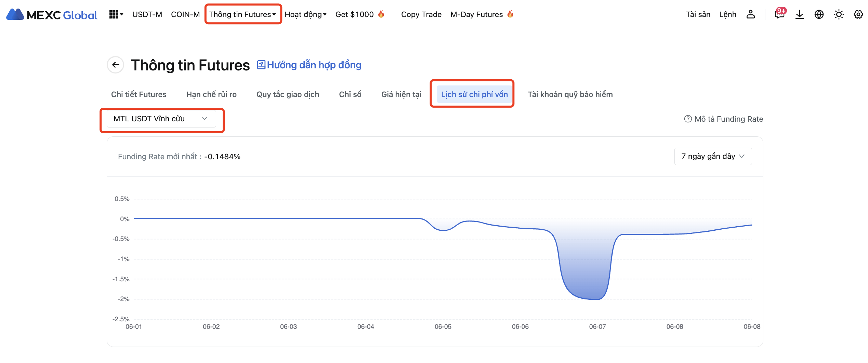Select the Tài khoản quỹ bảo hiểm tab
This screenshot has height=363, width=868.
point(570,95)
